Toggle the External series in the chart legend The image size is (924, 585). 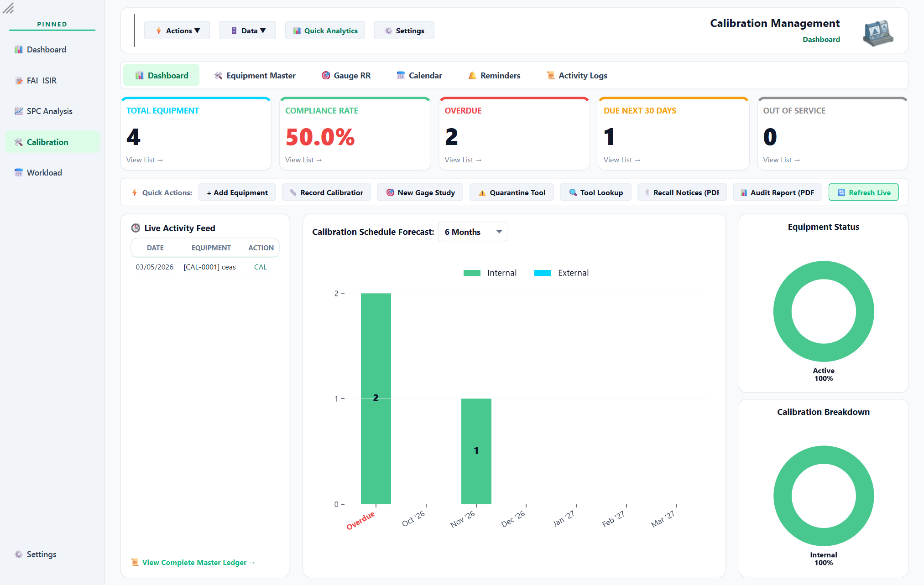[562, 273]
